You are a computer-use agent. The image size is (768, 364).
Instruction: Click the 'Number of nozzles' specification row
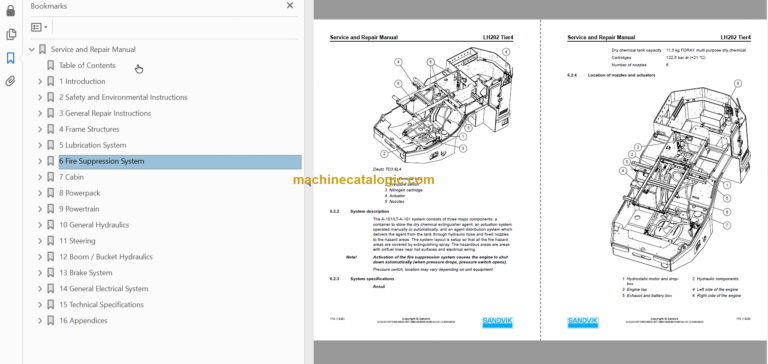(x=640, y=65)
